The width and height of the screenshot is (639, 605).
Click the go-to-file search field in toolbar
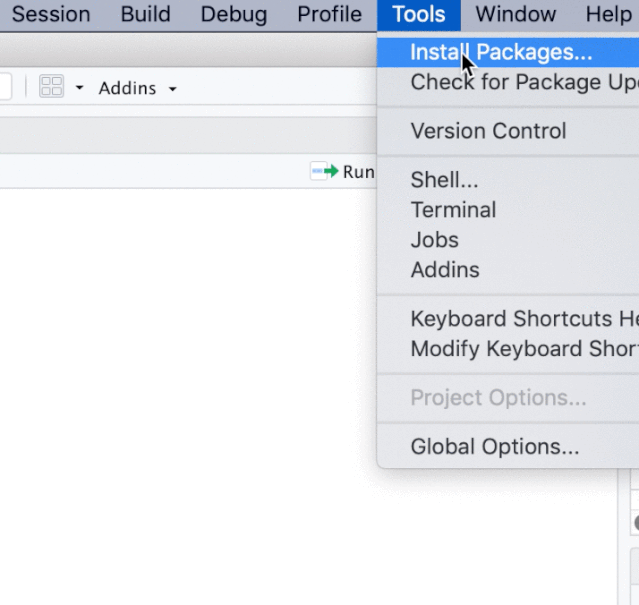pyautogui.click(x=5, y=87)
